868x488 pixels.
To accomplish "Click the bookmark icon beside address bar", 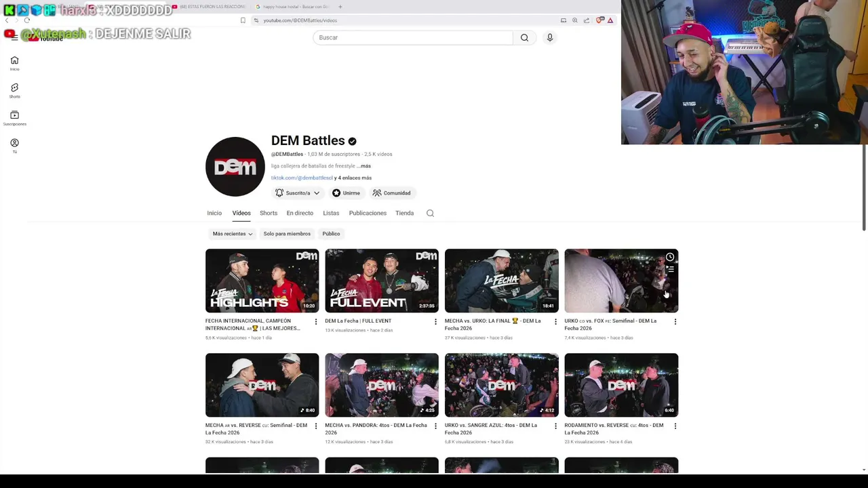I will [243, 20].
